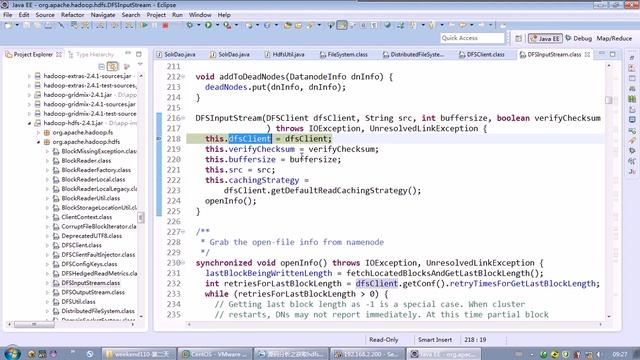The image size is (640, 360).
Task: Click the Project Explorer tab icon
Action: point(9,54)
